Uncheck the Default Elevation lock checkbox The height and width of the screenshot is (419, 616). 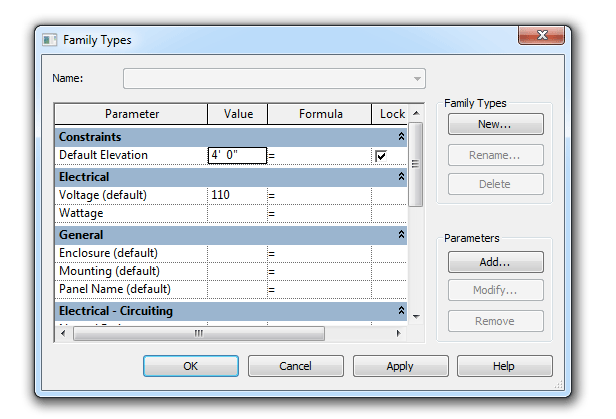[x=381, y=156]
